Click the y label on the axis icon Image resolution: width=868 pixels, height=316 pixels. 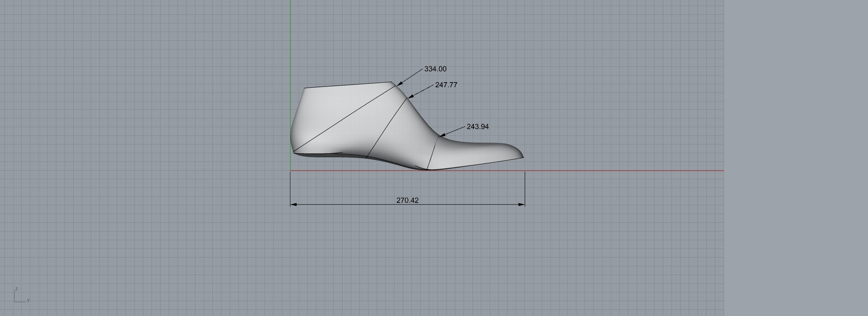(x=28, y=300)
